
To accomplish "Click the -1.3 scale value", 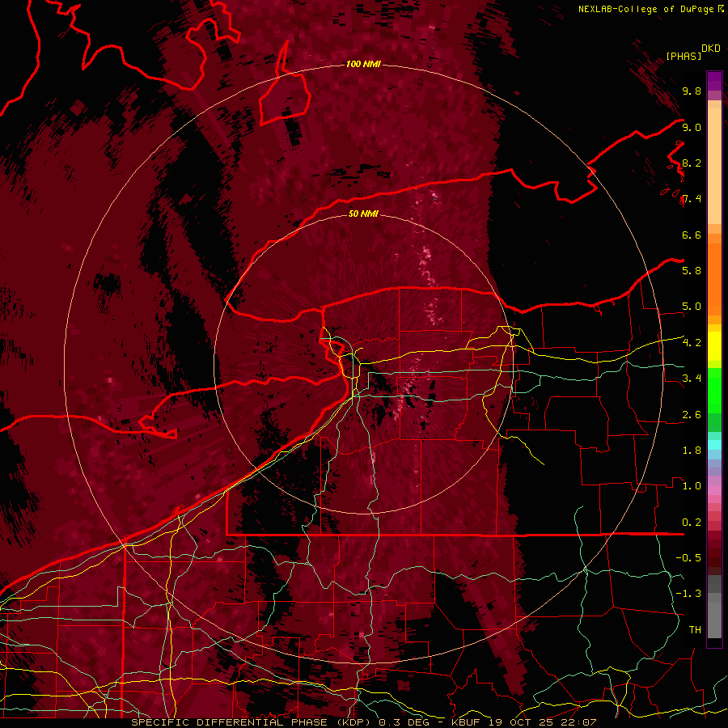I will point(688,594).
